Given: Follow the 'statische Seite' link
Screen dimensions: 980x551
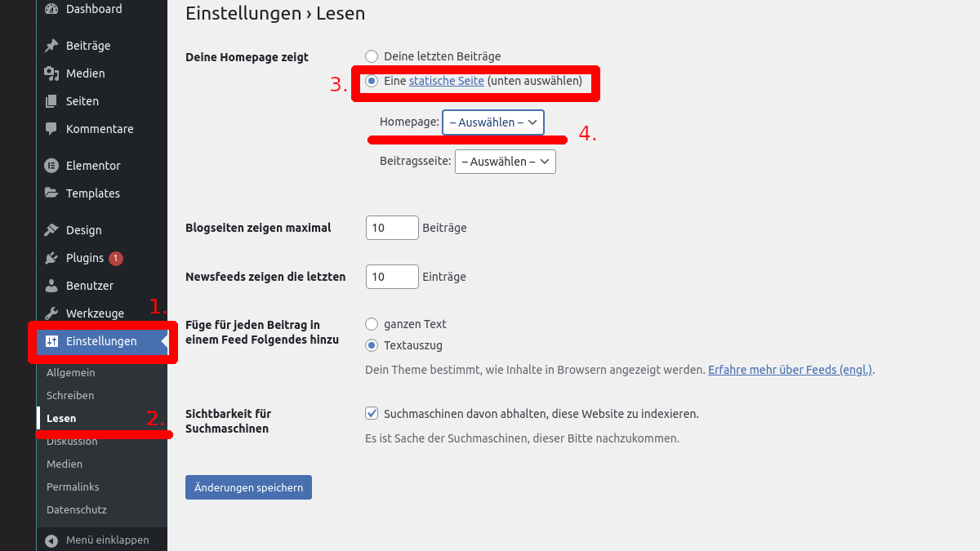Looking at the screenshot, I should point(447,81).
